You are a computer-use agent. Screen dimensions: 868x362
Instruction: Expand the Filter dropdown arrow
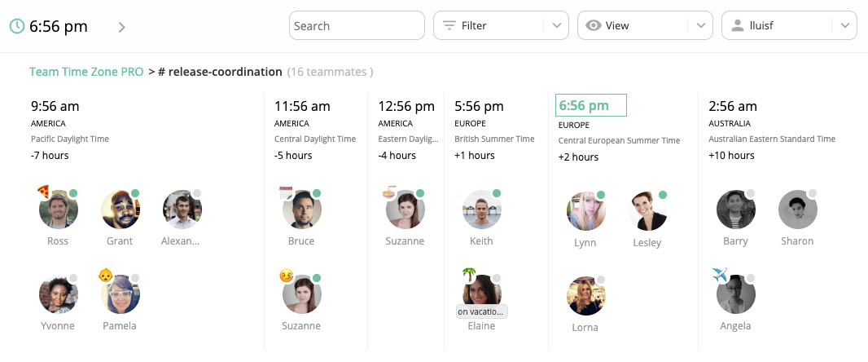(x=557, y=25)
